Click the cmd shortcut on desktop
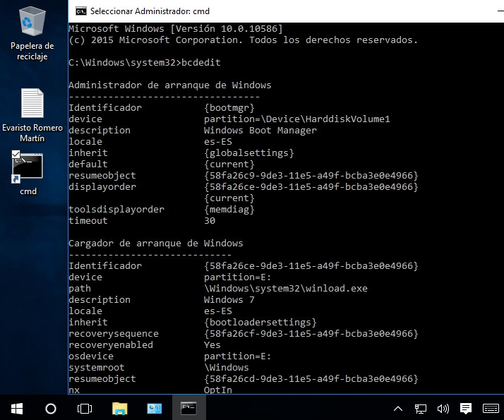Screen dimensions: 504x420 pyautogui.click(x=28, y=167)
